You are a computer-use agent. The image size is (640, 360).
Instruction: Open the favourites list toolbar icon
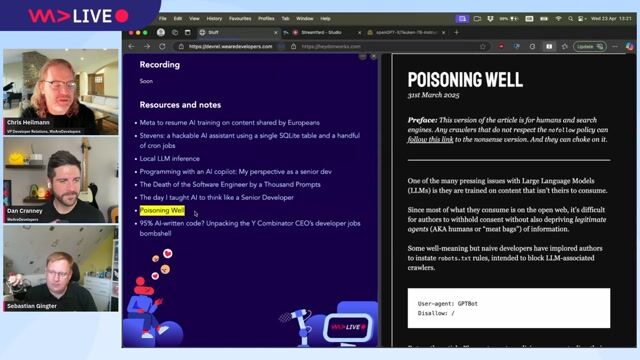click(x=564, y=47)
